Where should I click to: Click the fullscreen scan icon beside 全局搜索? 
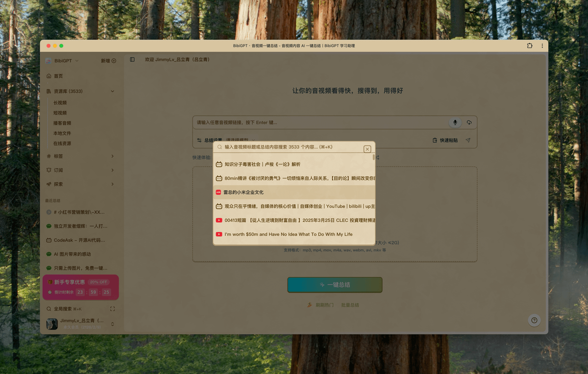[113, 309]
